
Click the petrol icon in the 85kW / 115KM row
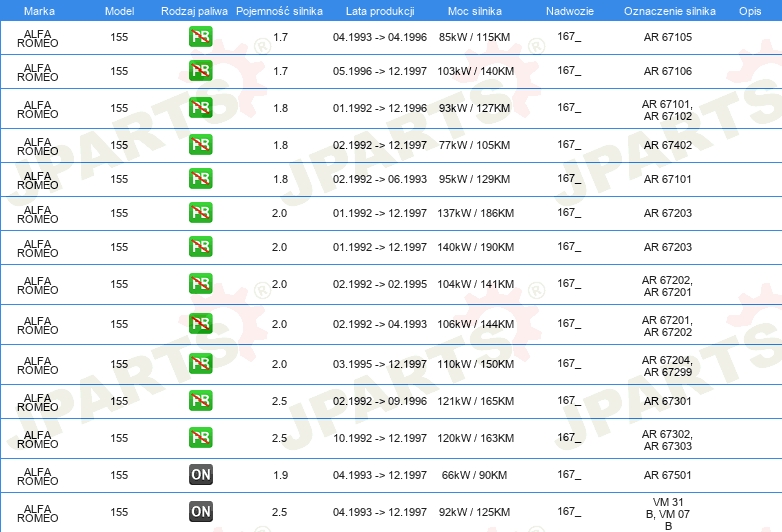click(200, 37)
